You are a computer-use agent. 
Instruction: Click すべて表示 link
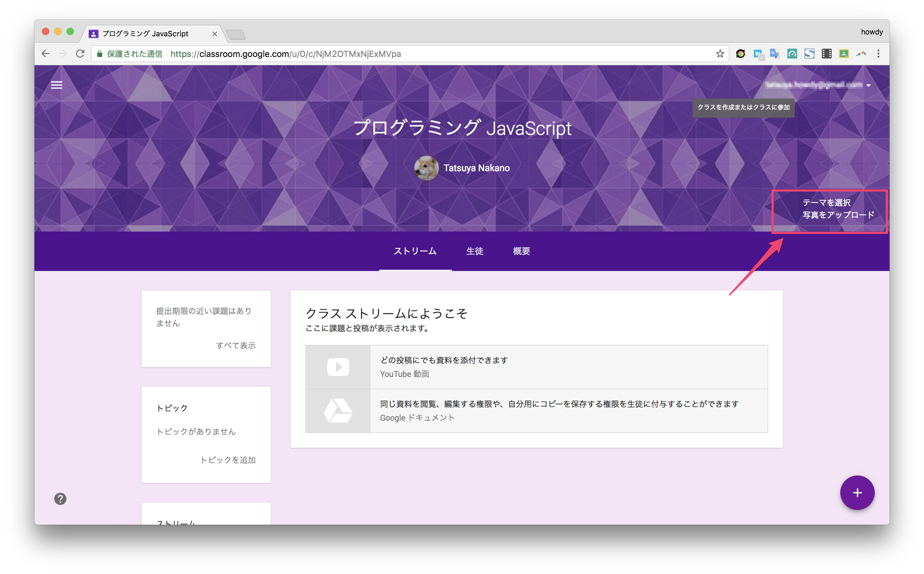[236, 345]
